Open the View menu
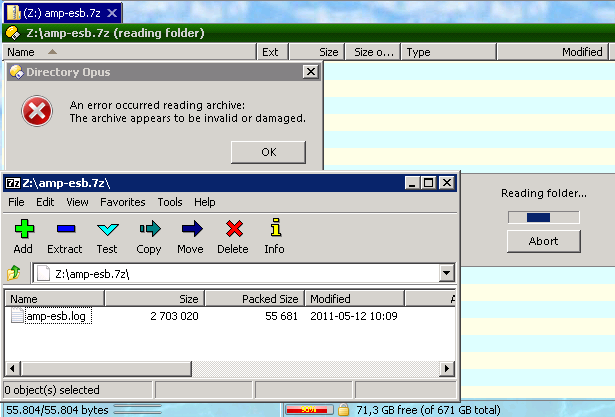 [77, 202]
